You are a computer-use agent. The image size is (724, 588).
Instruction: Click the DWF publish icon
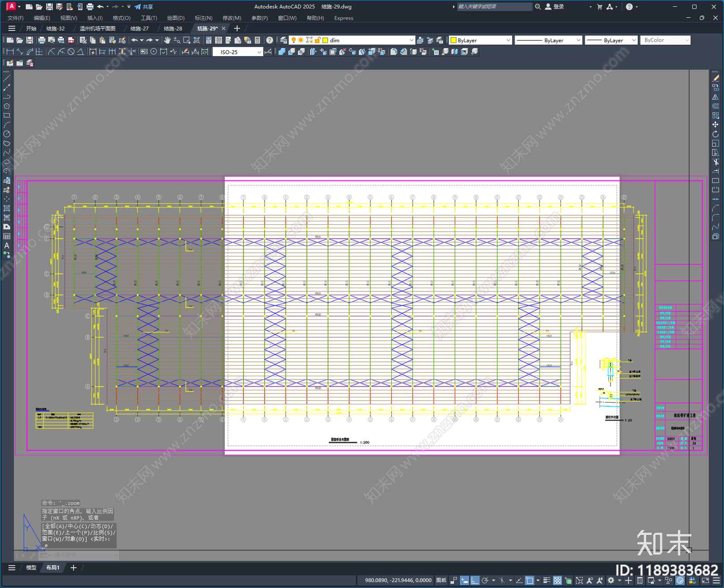pyautogui.click(x=71, y=40)
